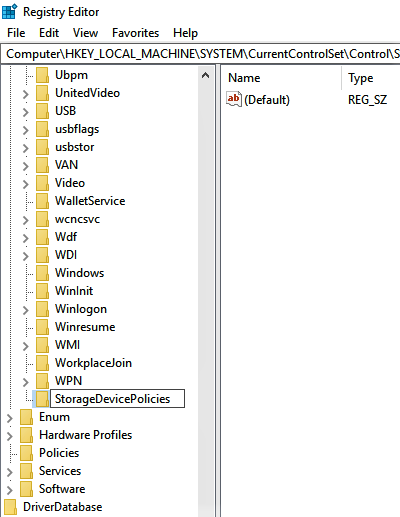Image resolution: width=400 pixels, height=517 pixels.
Task: Select the WorkplaceJoin key label
Action: [x=93, y=363]
